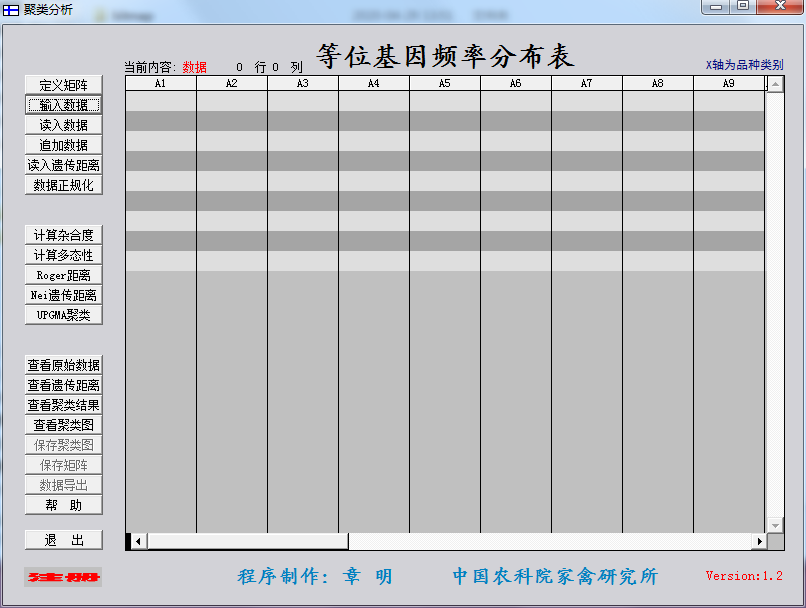Click the 定义矩阵 button

(x=64, y=85)
